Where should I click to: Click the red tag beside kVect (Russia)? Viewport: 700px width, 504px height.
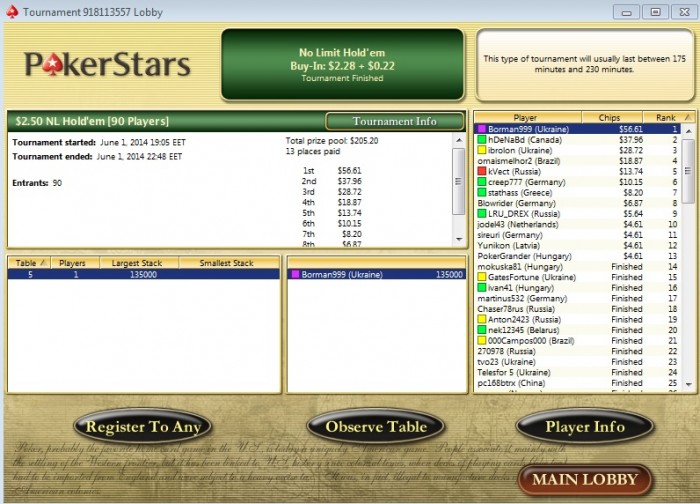point(482,171)
